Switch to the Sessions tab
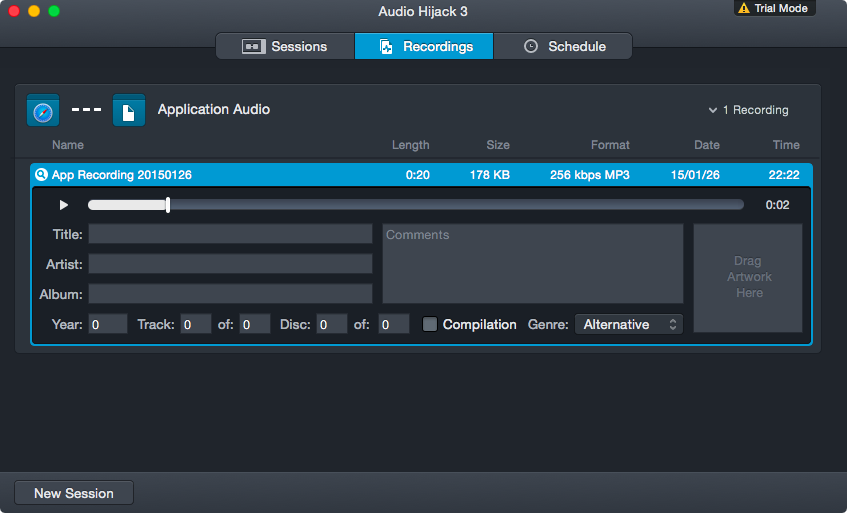This screenshot has width=847, height=513. [285, 46]
